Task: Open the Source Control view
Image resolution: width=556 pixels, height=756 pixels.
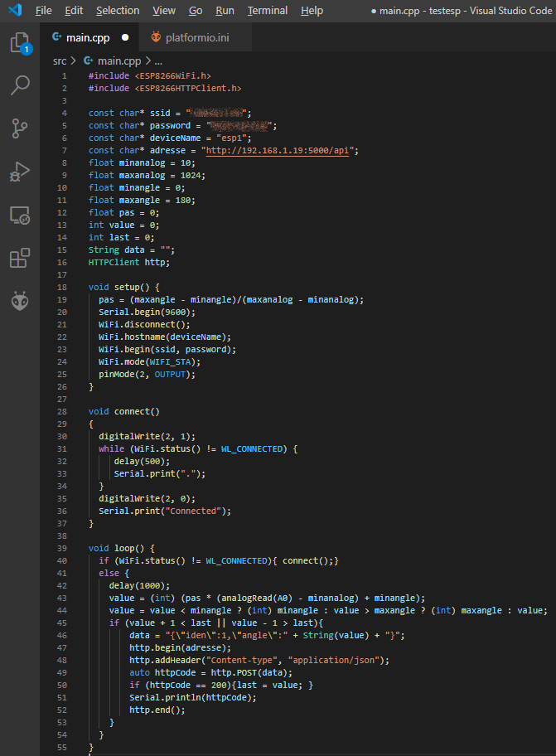Action: [x=20, y=128]
